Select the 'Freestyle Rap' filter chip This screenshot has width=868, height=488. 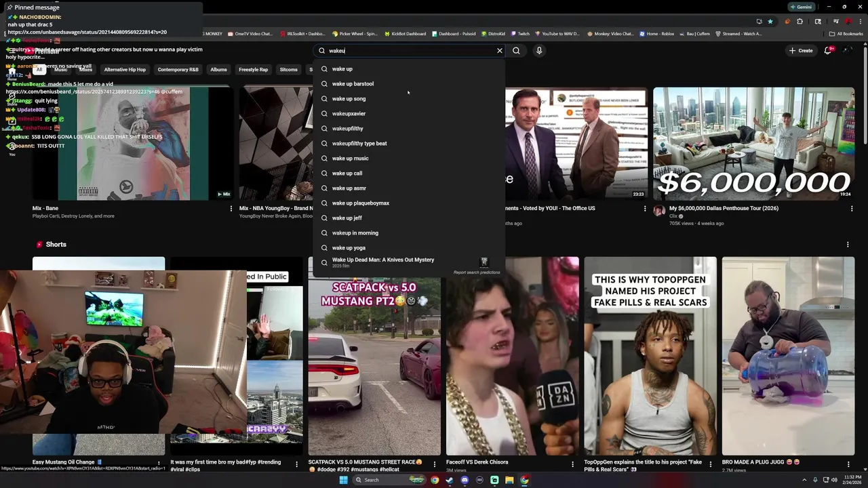[x=253, y=69]
